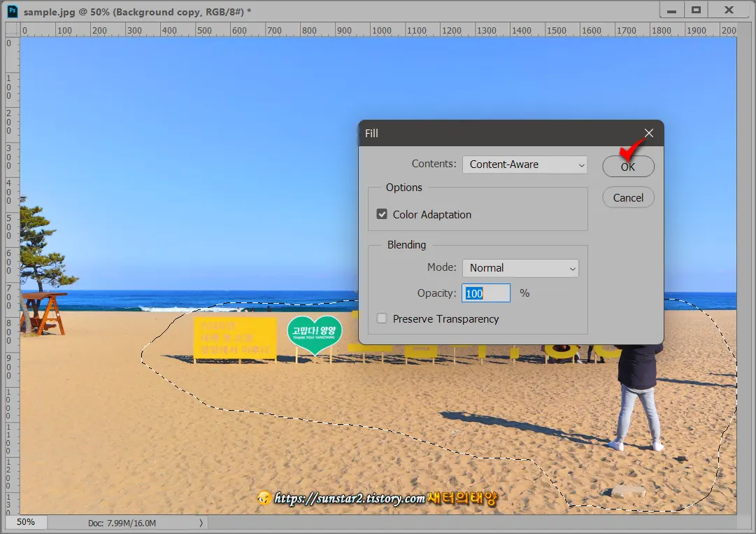This screenshot has height=534, width=756.
Task: Cancel the Fill dialog
Action: [x=628, y=198]
